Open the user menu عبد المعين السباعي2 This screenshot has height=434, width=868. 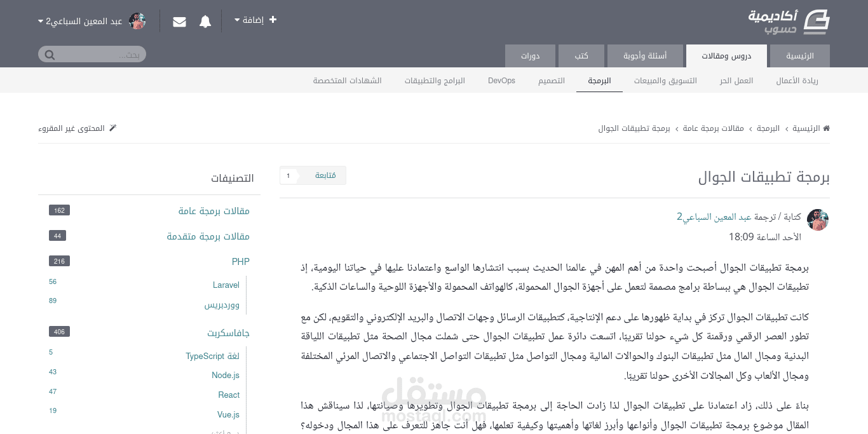click(80, 21)
